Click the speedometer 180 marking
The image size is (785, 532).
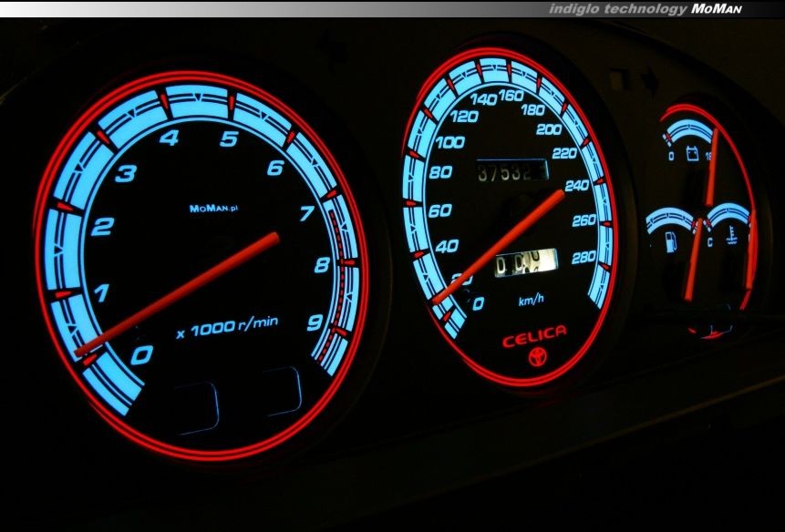[x=532, y=109]
